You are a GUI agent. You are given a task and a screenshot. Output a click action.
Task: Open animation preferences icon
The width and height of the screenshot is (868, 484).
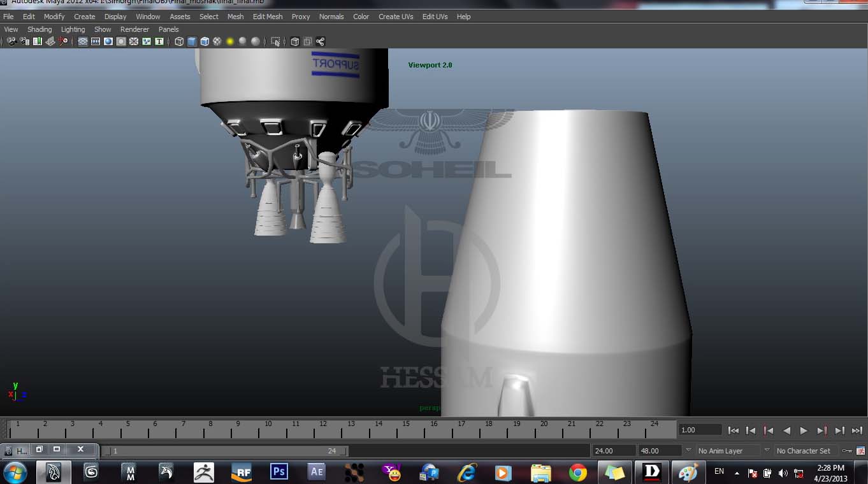[x=860, y=450]
